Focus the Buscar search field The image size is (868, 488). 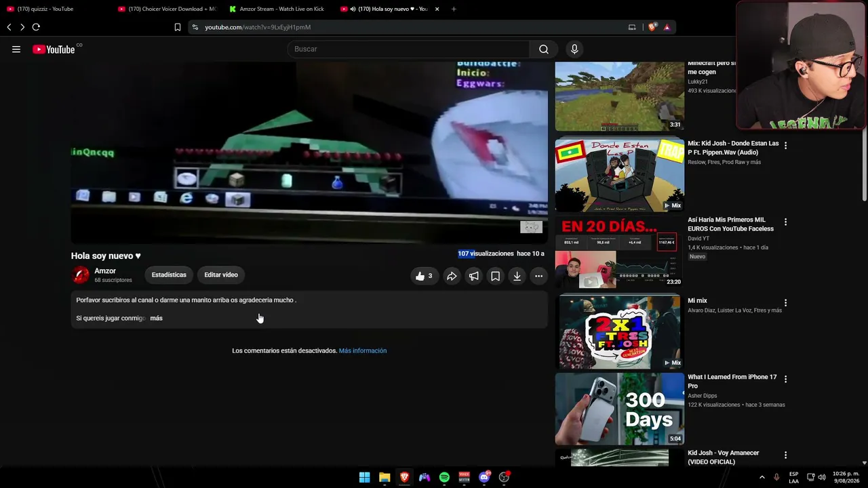[409, 49]
